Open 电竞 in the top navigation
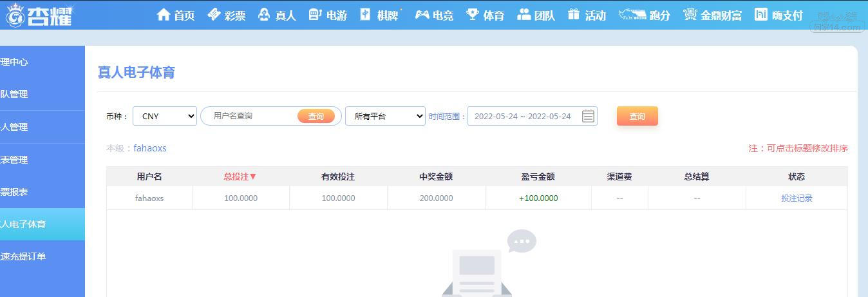The height and width of the screenshot is (297, 868). 443,15
